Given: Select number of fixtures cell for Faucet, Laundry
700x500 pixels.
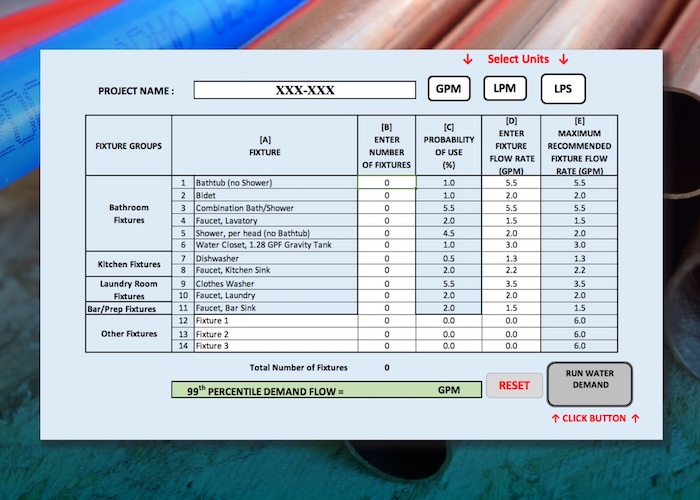Looking at the screenshot, I should tap(387, 295).
